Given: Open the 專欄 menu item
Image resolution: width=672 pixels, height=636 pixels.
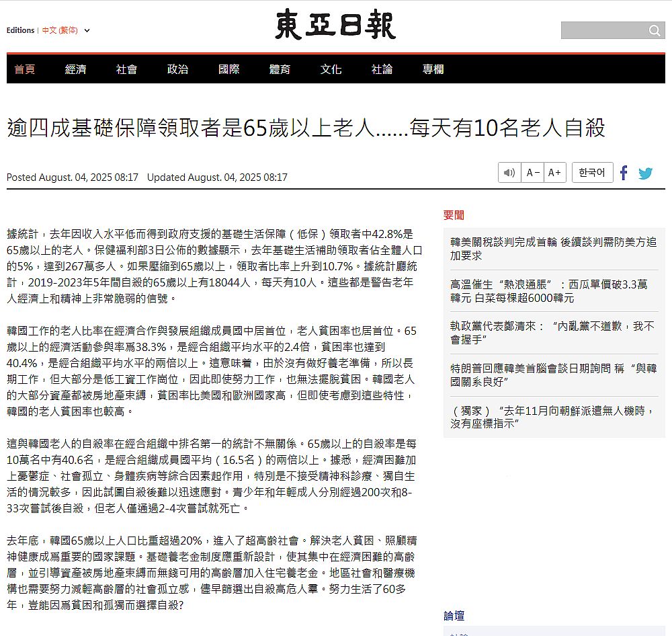Looking at the screenshot, I should click(x=433, y=69).
